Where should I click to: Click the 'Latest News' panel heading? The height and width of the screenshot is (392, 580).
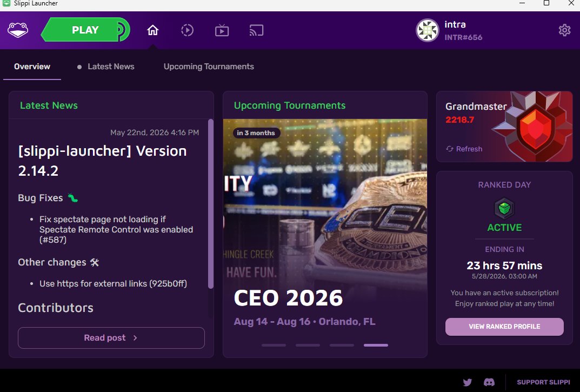point(49,105)
